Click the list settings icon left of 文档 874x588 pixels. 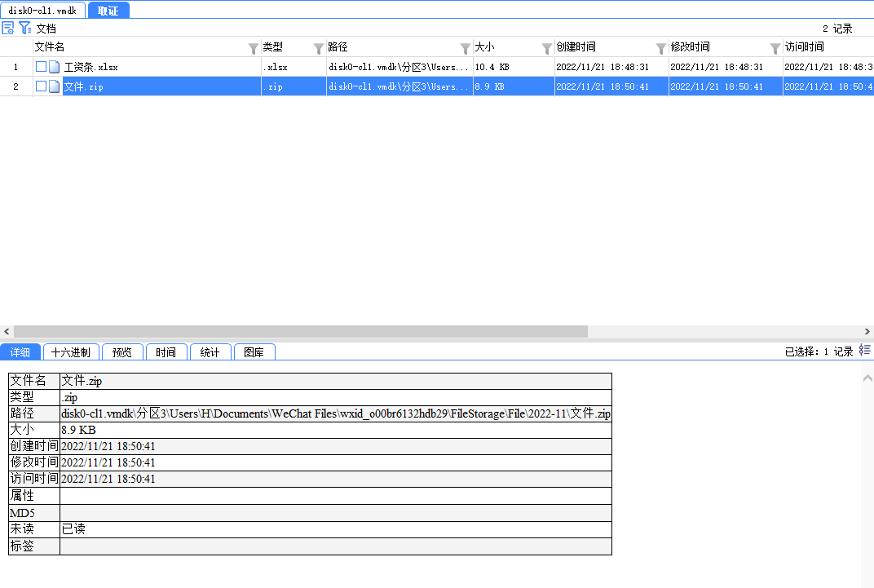(x=8, y=28)
